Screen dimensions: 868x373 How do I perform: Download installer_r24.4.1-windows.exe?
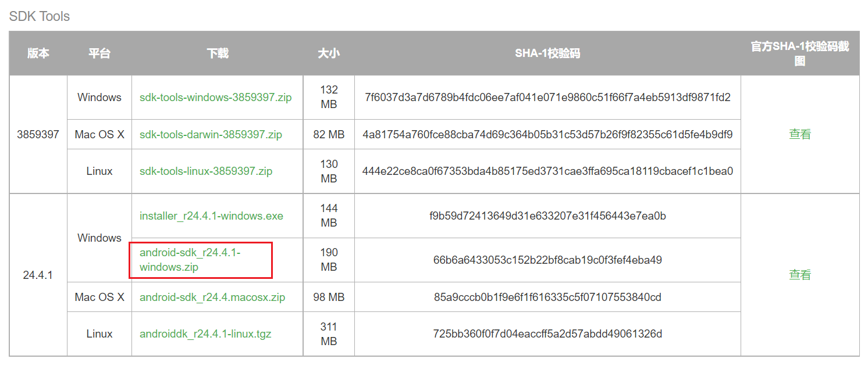tap(211, 216)
